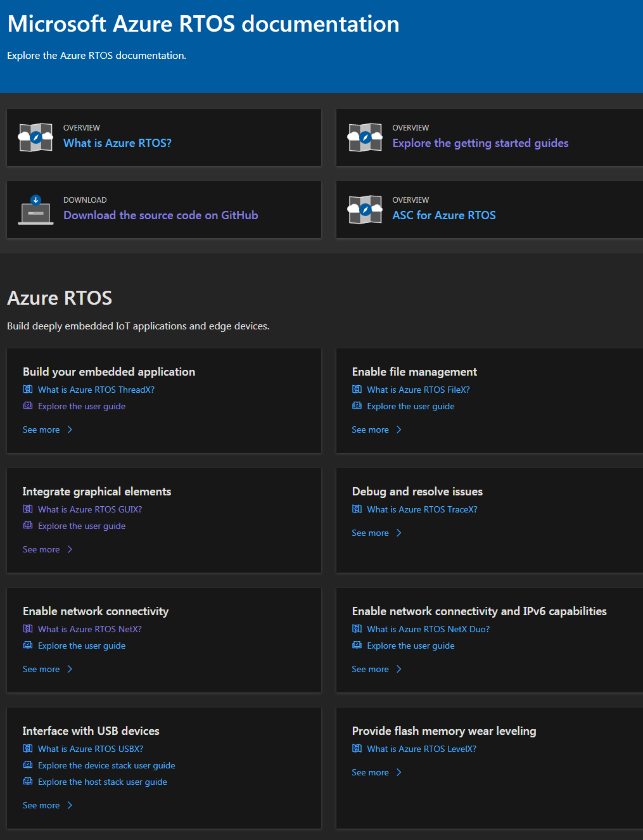Click See more text in Integrate graphical elements
This screenshot has width=643, height=840.
click(x=41, y=549)
